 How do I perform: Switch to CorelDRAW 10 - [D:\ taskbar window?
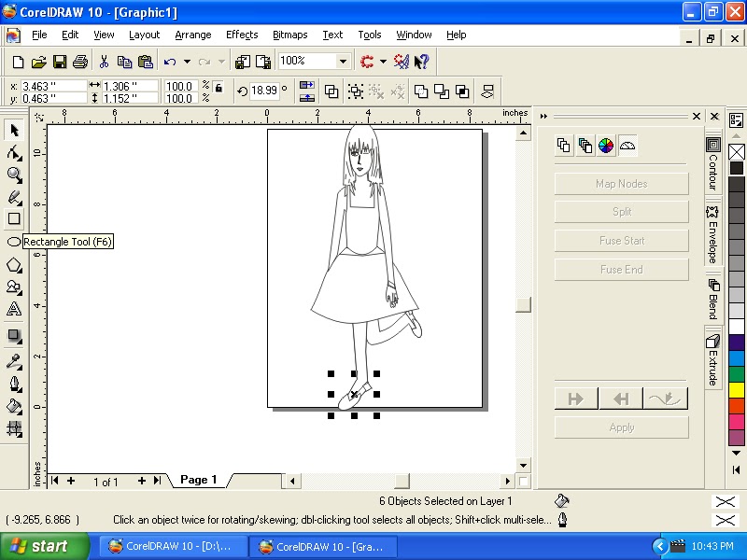pyautogui.click(x=174, y=546)
